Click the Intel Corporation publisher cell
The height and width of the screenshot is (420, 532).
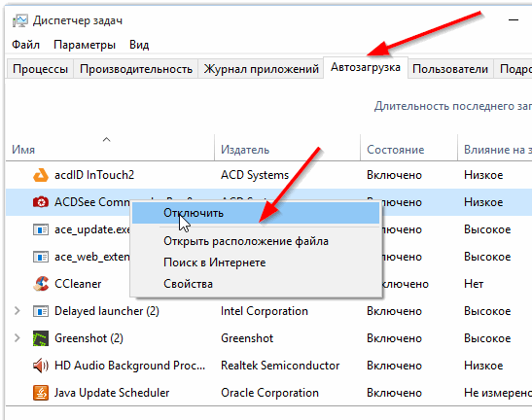point(265,311)
